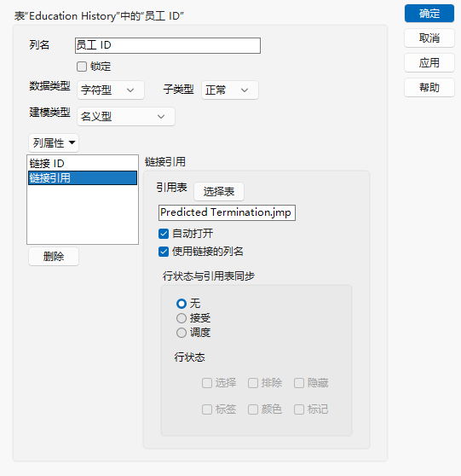Click the 删除 button under the property list
This screenshot has height=476, width=461.
[54, 257]
